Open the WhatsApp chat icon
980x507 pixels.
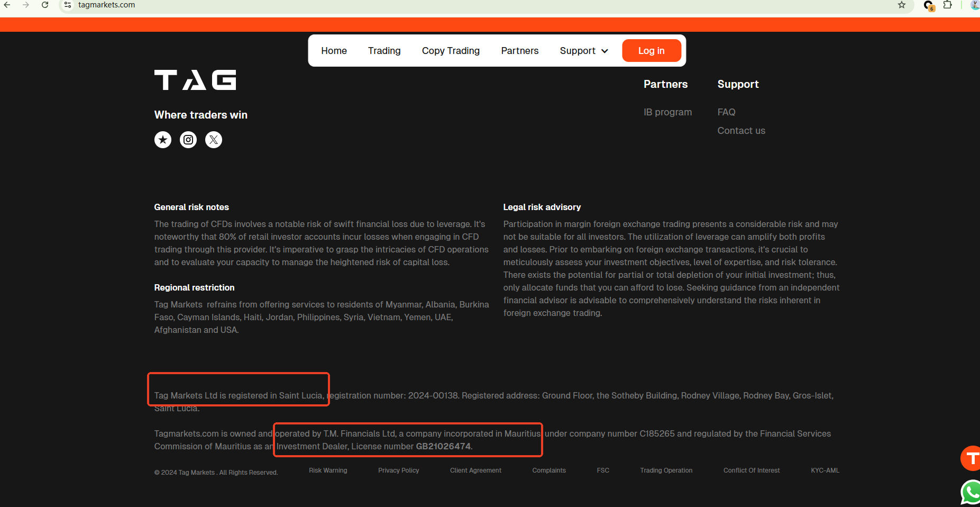[971, 492]
